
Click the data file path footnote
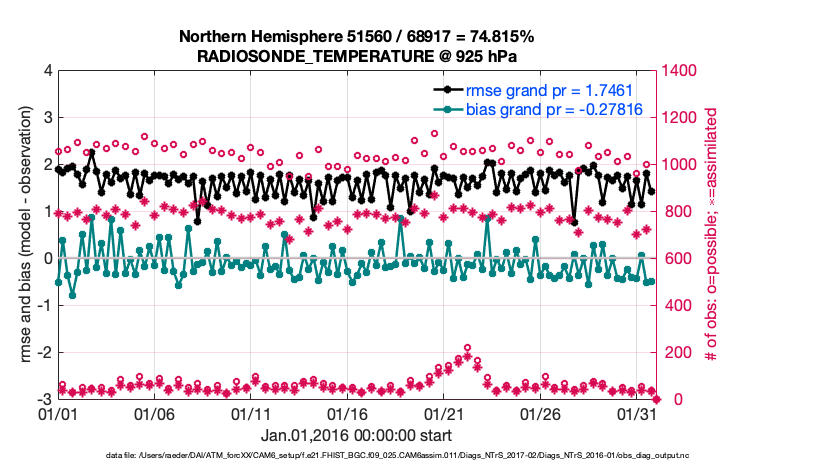click(397, 456)
